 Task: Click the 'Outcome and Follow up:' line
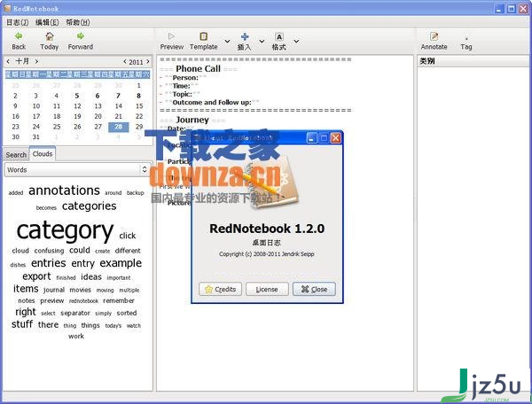(212, 103)
